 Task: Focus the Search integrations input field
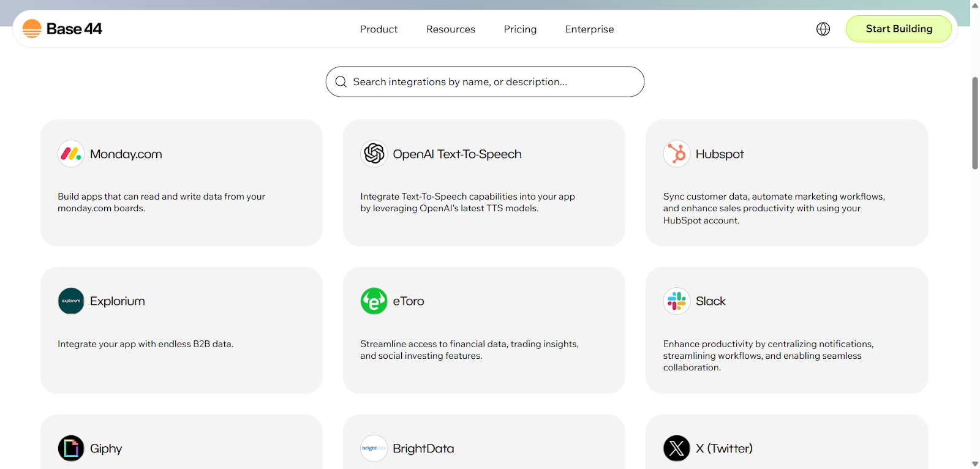click(485, 81)
